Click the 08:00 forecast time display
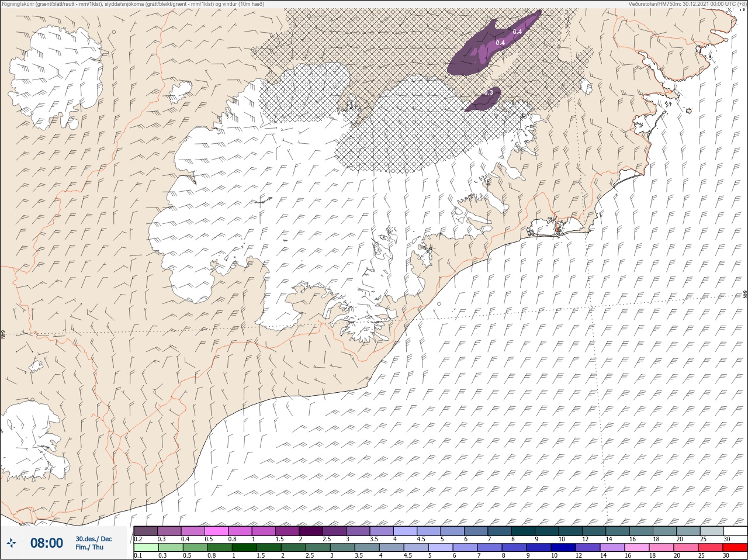 [x=46, y=543]
